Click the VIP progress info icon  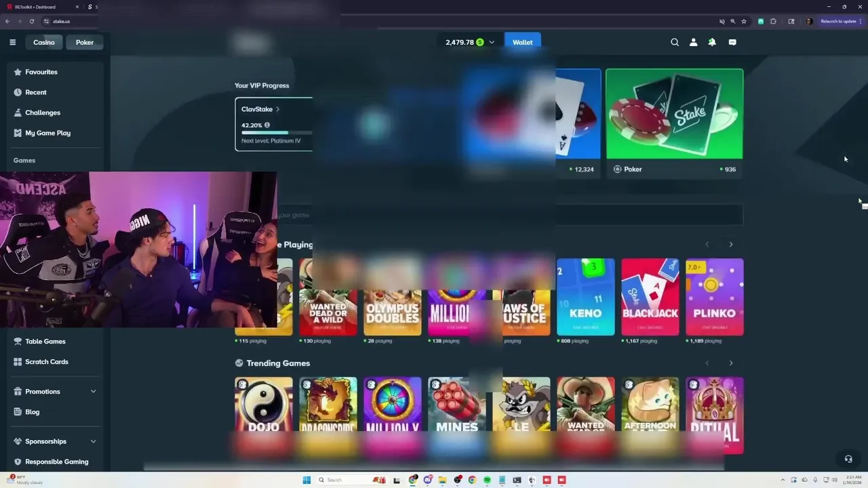tap(267, 125)
